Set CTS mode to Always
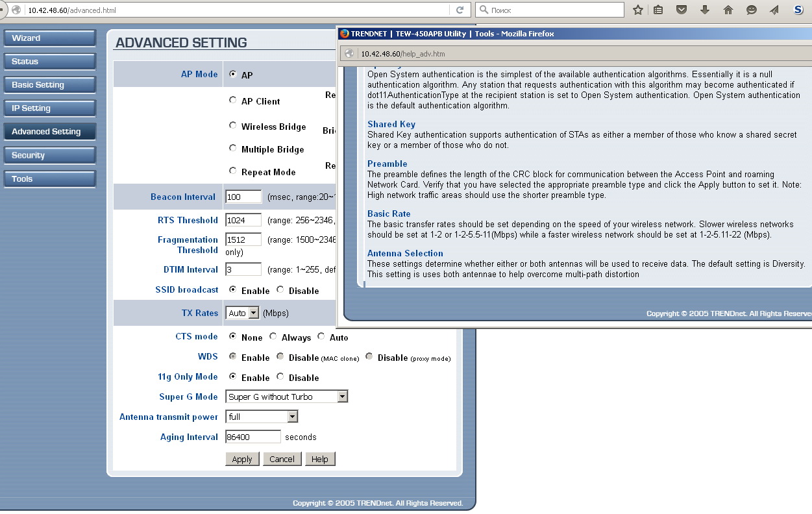This screenshot has width=812, height=514. point(273,336)
